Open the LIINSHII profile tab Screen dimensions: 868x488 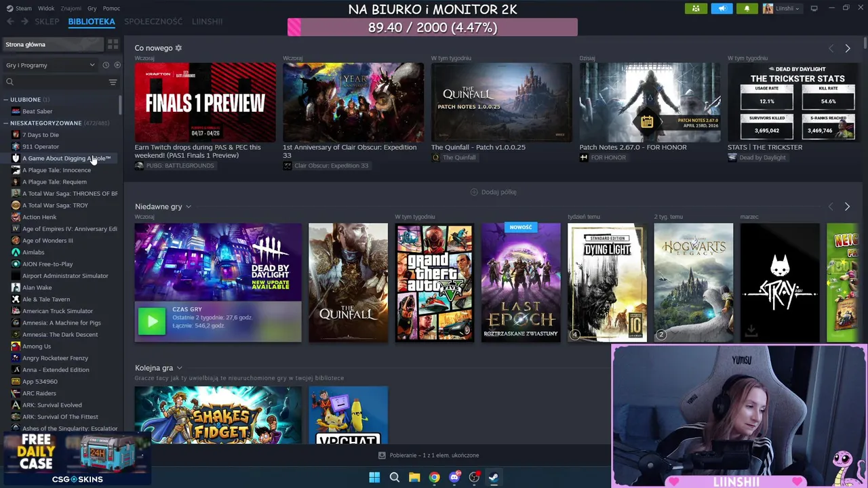point(207,22)
